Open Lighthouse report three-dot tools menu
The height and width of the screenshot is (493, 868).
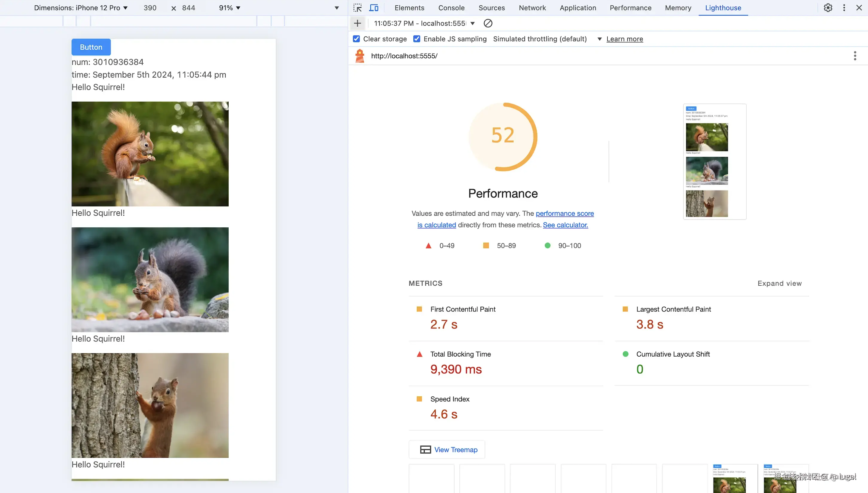855,56
